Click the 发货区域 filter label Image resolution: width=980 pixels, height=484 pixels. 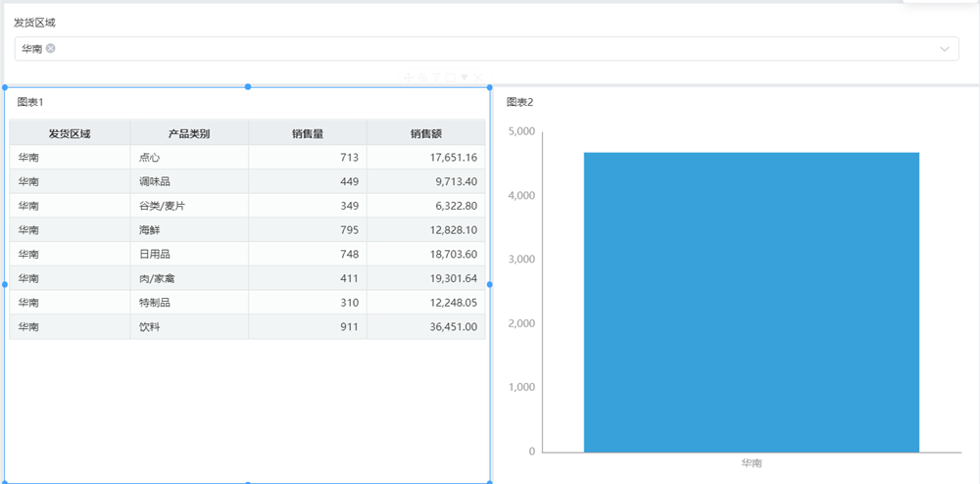pyautogui.click(x=34, y=23)
